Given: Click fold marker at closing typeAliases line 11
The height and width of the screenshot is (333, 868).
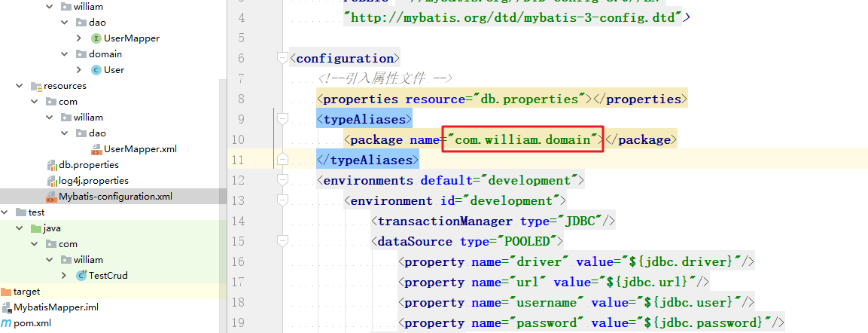Looking at the screenshot, I should (x=282, y=160).
